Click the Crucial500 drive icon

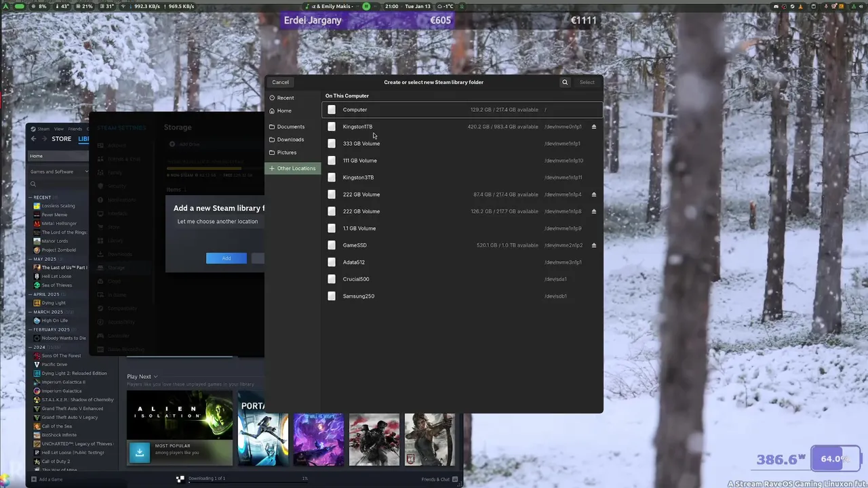(332, 279)
